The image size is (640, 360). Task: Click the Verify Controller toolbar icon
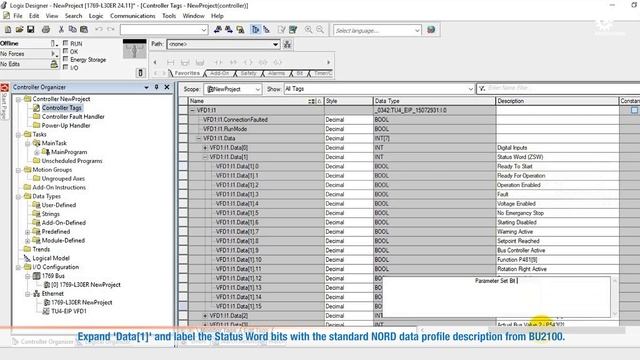coord(293,30)
